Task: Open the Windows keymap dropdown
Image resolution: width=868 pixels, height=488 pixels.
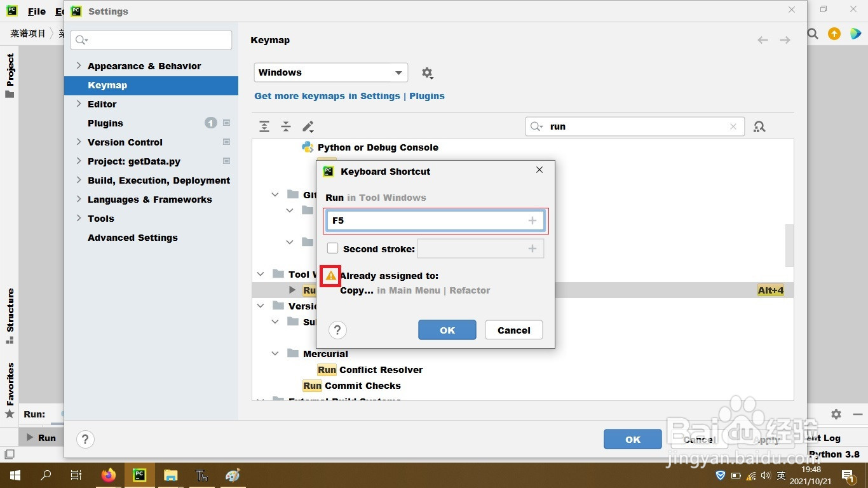Action: tap(330, 72)
